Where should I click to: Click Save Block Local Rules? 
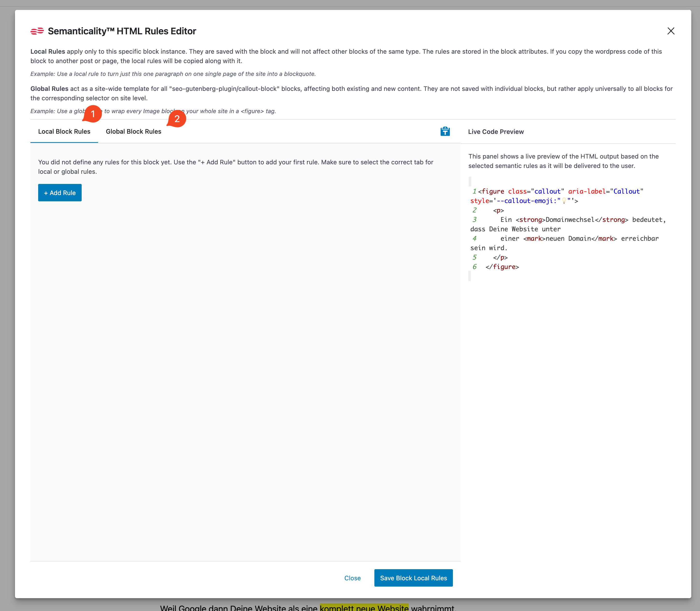tap(413, 578)
